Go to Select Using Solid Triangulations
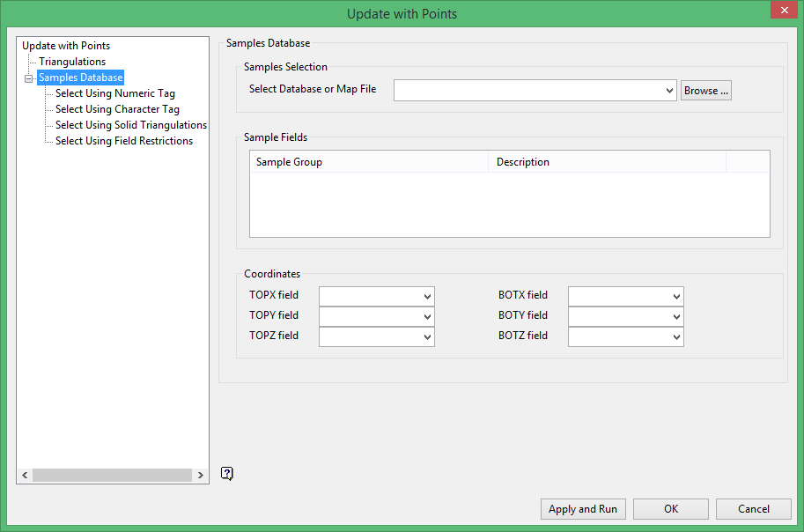Viewport: 804px width, 532px height. point(131,125)
